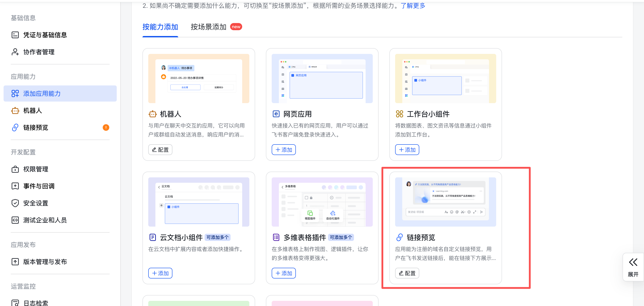Viewport: 644px width, 306px height.
Task: Click the 凭证与基础信息 sidebar icon
Action: click(15, 35)
